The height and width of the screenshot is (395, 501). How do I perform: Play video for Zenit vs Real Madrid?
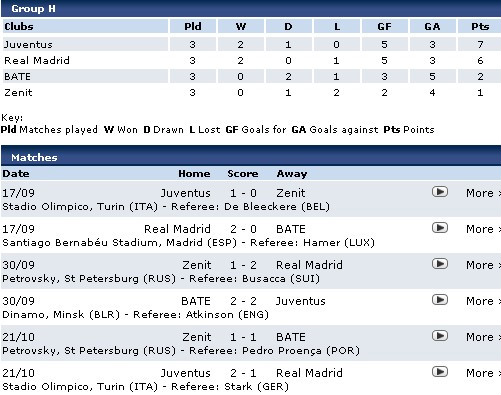coord(440,264)
